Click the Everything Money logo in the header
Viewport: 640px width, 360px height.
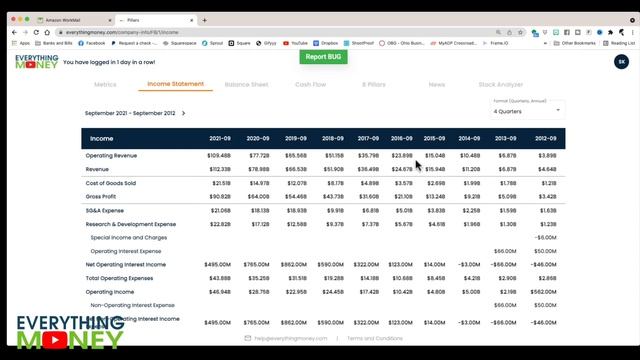click(37, 62)
